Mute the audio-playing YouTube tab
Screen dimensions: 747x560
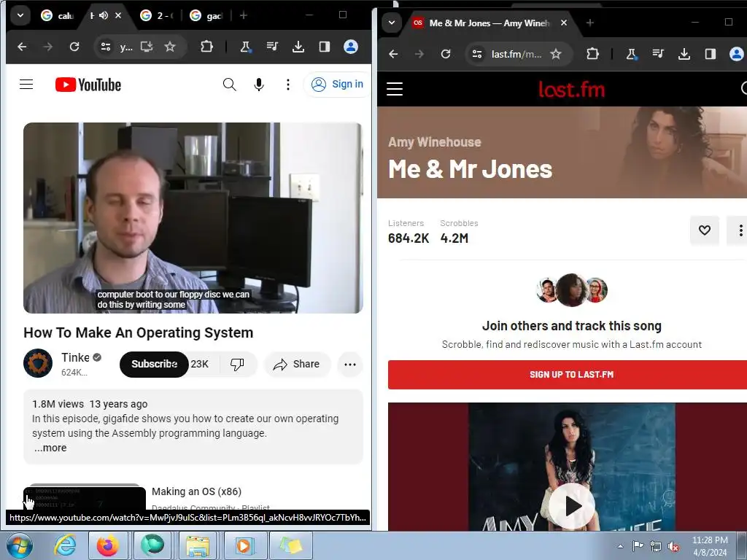click(x=104, y=16)
